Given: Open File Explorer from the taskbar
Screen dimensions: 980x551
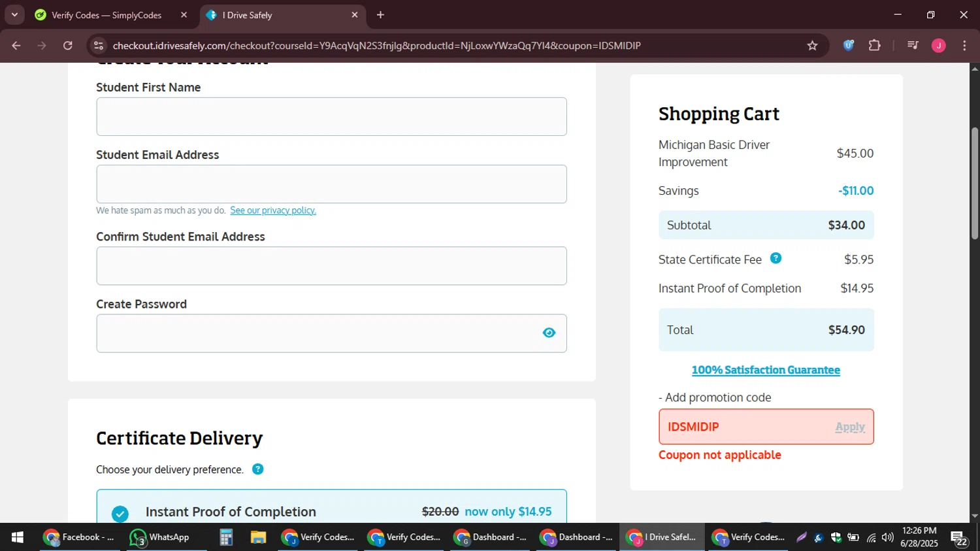Looking at the screenshot, I should coord(259,537).
